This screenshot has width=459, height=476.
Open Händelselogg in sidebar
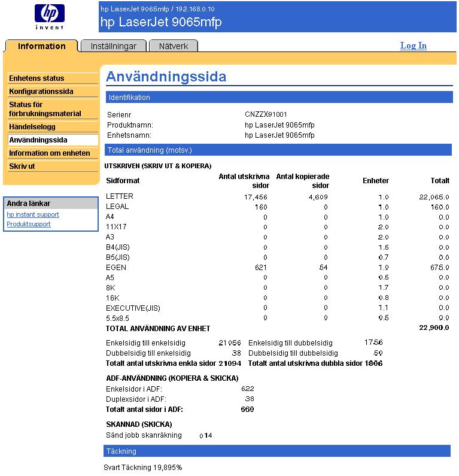[x=53, y=127]
